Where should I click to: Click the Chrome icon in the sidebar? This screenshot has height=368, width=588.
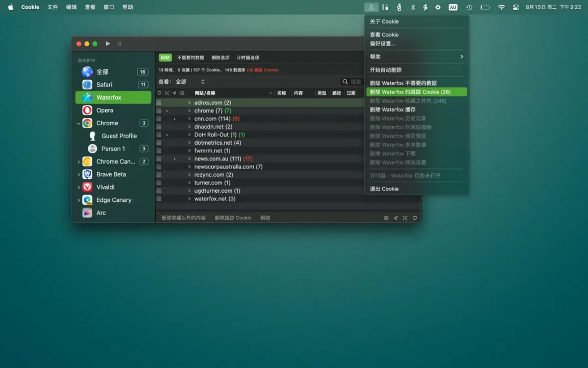pos(87,123)
